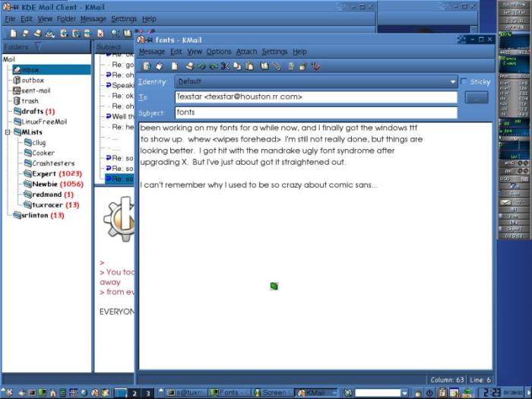This screenshot has height=399, width=532.
Task: Click Save As icon in main KMail toolbar
Action: (25, 33)
